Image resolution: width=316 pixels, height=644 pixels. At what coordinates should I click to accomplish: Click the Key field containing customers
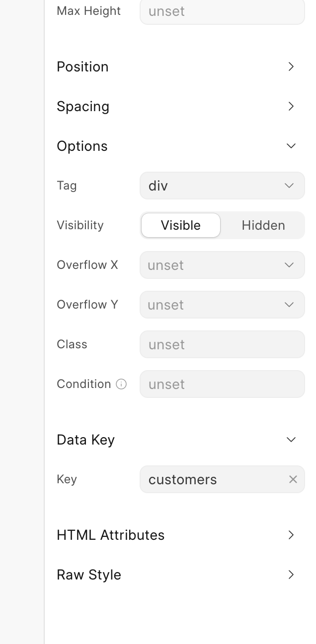tap(214, 479)
